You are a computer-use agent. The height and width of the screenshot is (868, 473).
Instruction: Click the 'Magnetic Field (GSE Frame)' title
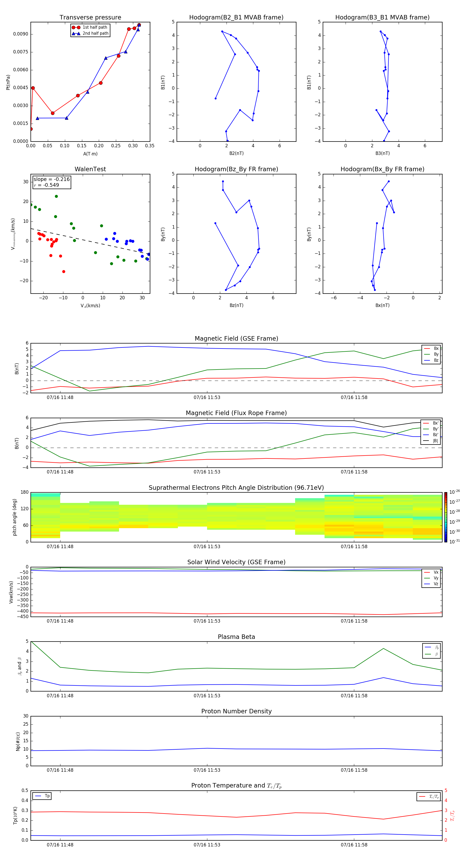pyautogui.click(x=236, y=339)
